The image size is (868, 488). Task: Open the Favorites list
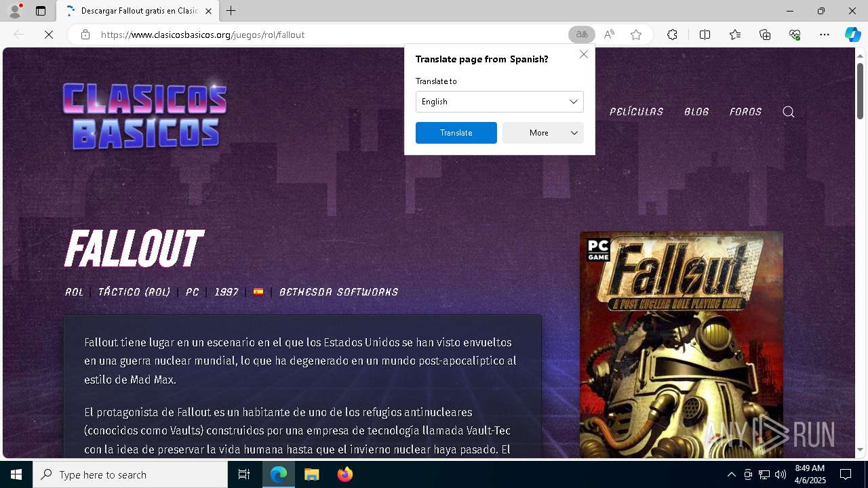(735, 35)
